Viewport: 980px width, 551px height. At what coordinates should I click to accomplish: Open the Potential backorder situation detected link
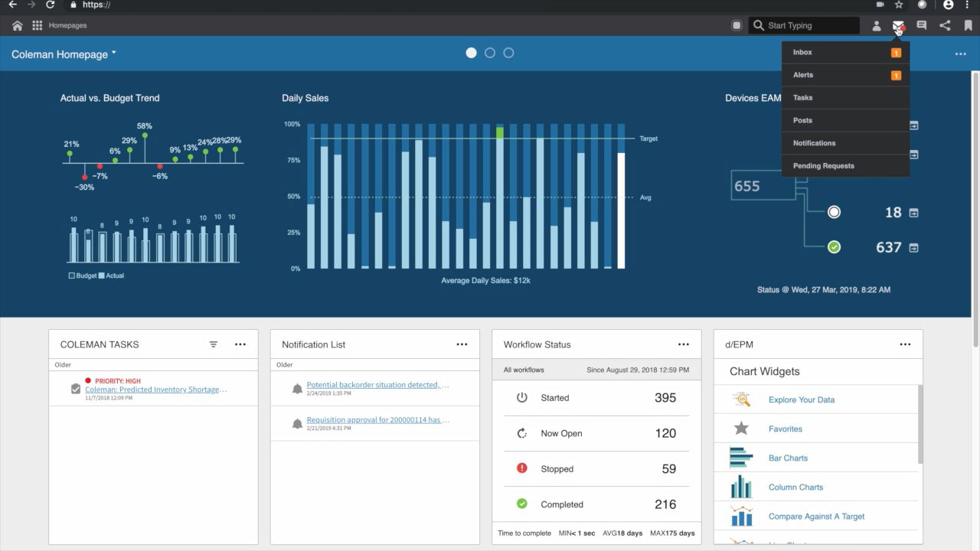point(378,385)
